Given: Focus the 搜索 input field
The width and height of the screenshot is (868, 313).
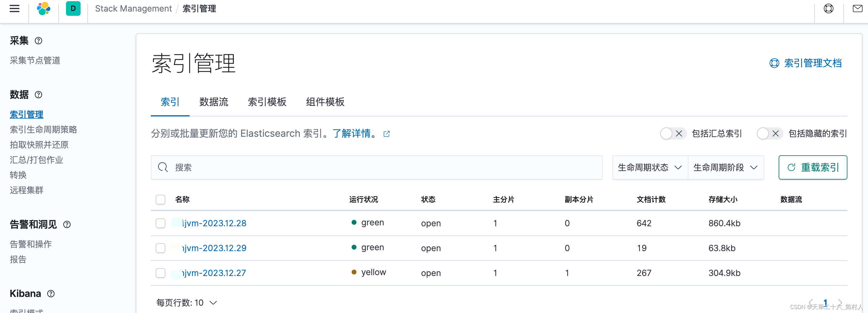Looking at the screenshot, I should [376, 167].
